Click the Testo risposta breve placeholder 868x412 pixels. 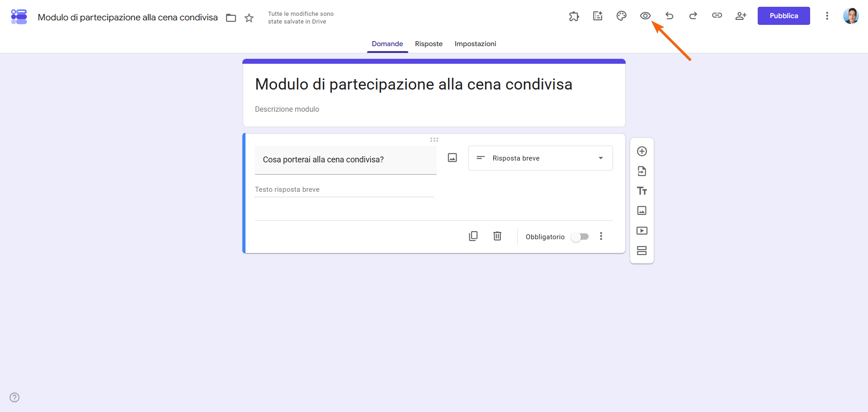[x=287, y=189]
